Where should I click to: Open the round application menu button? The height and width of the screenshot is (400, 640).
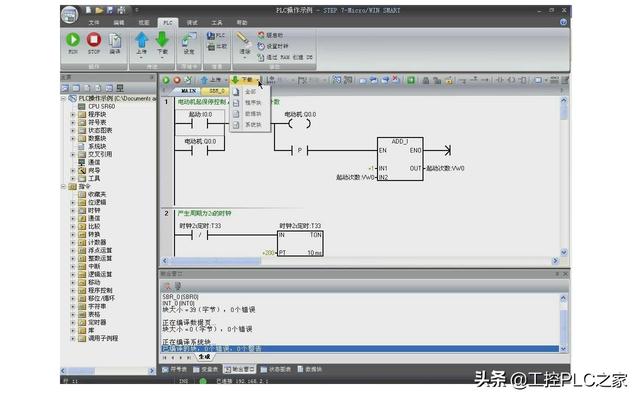coord(69,15)
